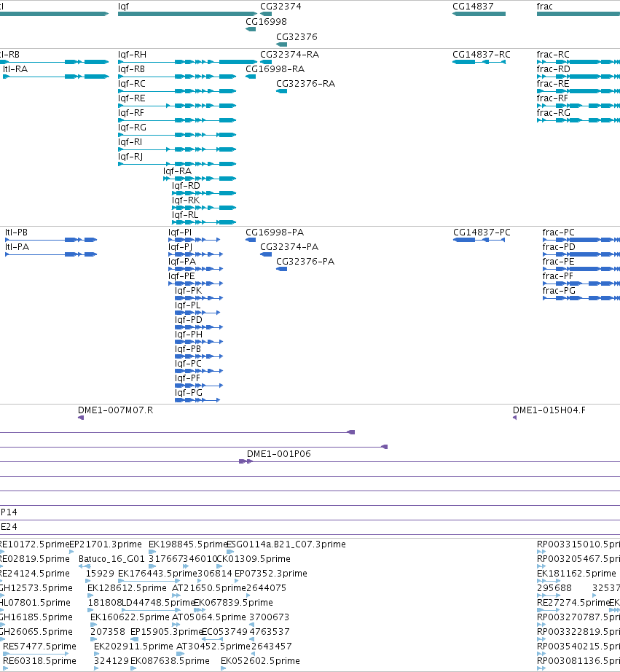Select lqf-PF protein label
This screenshot has height=672, width=620.
pyautogui.click(x=188, y=378)
